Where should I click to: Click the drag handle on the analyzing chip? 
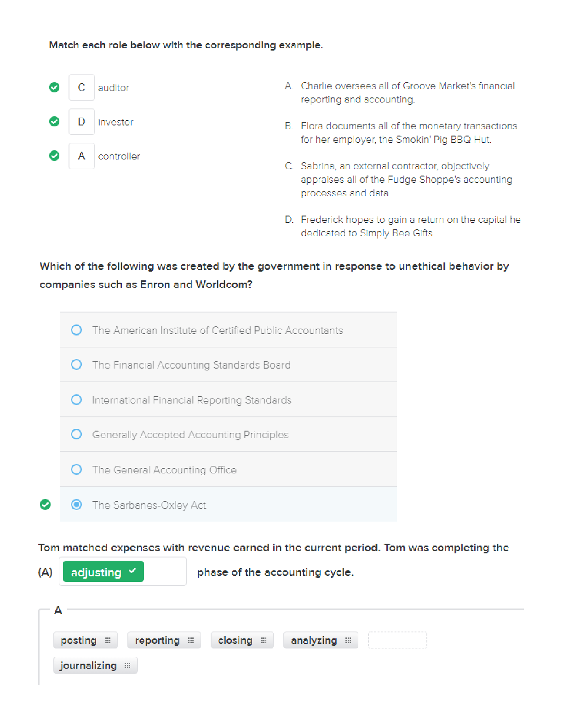[x=348, y=640]
